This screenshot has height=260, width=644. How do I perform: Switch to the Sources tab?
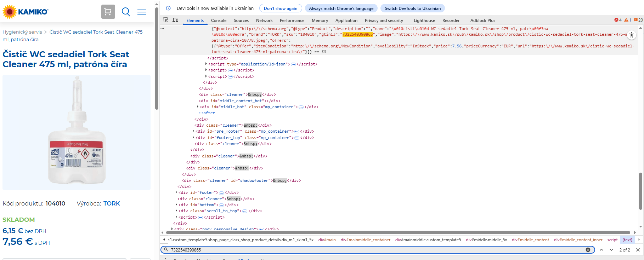point(241,21)
